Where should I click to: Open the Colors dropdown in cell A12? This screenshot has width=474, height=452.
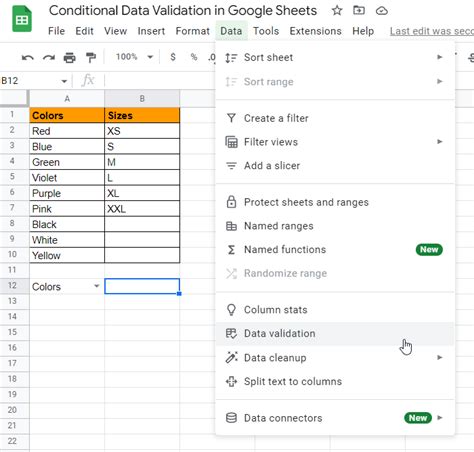pos(97,286)
